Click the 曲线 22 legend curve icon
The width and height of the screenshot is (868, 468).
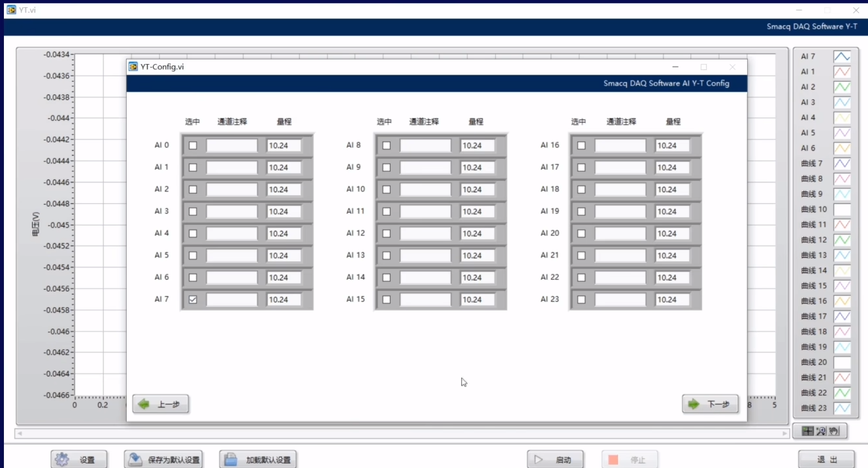click(x=842, y=393)
